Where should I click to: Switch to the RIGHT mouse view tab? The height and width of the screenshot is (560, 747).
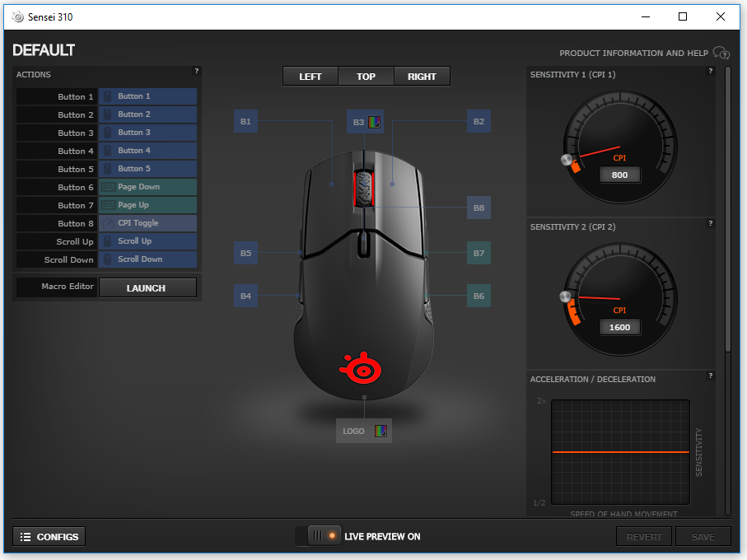(422, 77)
